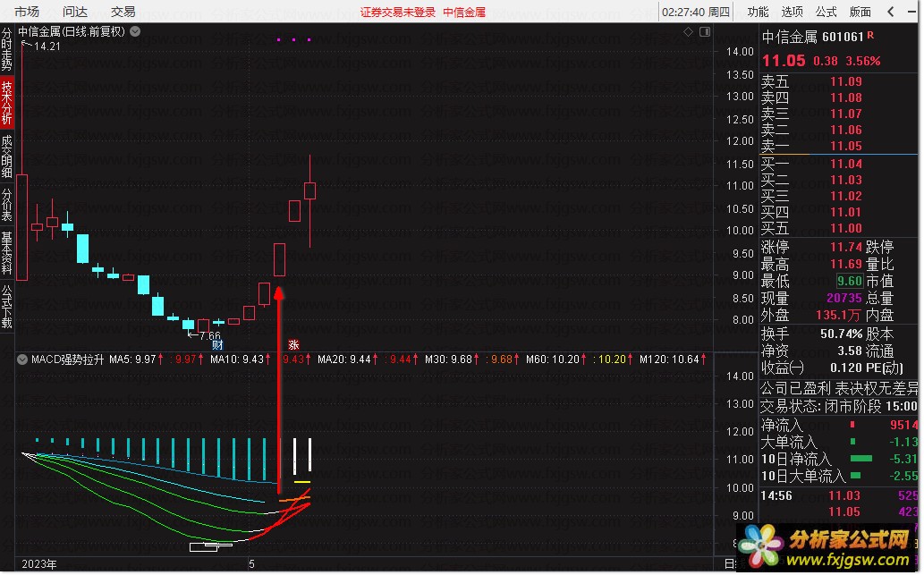Image resolution: width=924 pixels, height=575 pixels.
Task: Click the 7.66 low price label
Action: tap(210, 336)
